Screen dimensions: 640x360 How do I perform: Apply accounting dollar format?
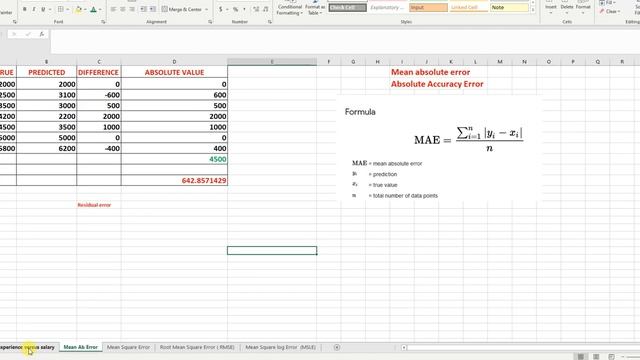tap(220, 9)
